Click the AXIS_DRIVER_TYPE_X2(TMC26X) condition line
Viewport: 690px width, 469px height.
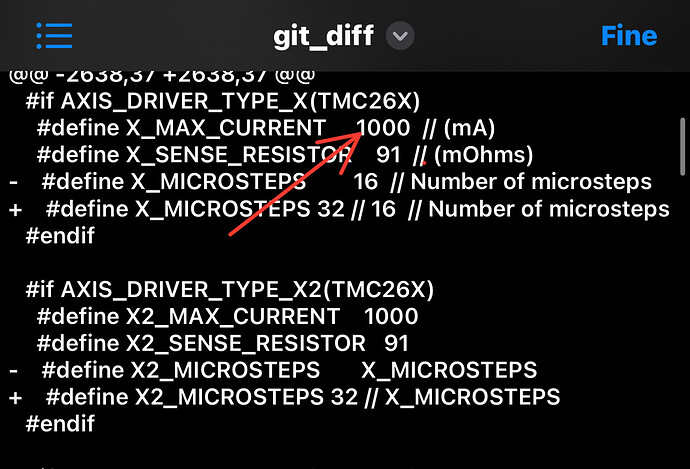point(230,289)
